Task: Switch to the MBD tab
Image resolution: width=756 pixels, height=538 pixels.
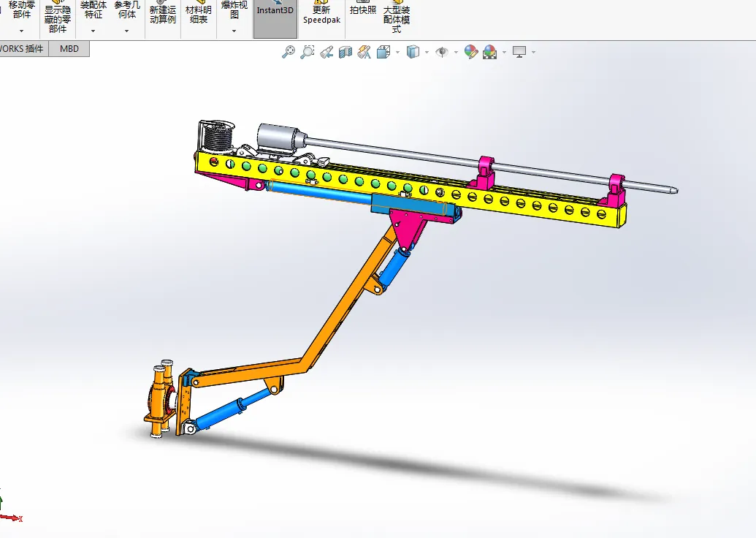Action: [x=69, y=48]
